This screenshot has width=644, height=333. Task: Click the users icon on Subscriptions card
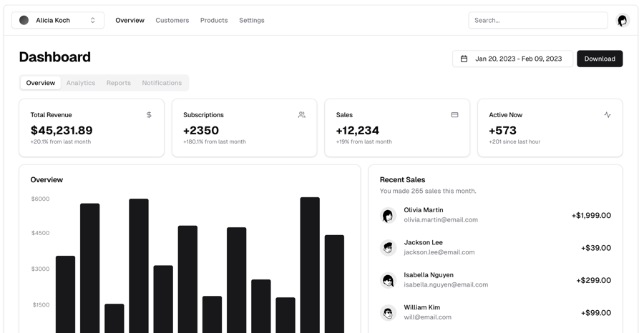[302, 115]
